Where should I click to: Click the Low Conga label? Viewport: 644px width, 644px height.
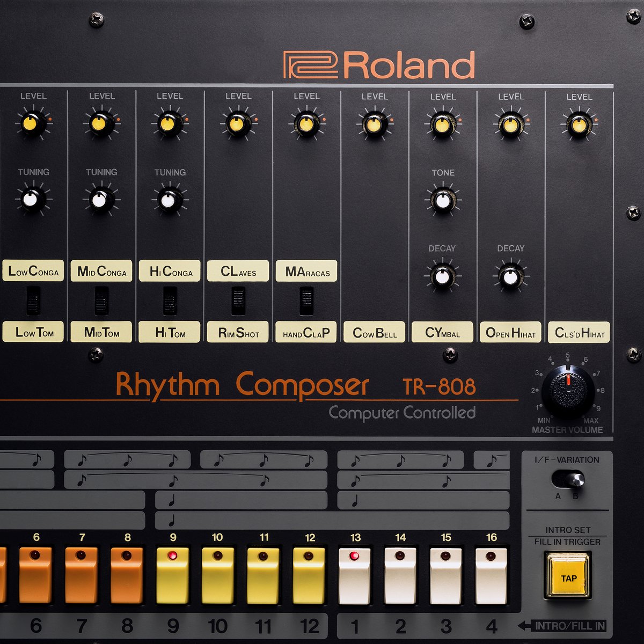click(x=33, y=271)
